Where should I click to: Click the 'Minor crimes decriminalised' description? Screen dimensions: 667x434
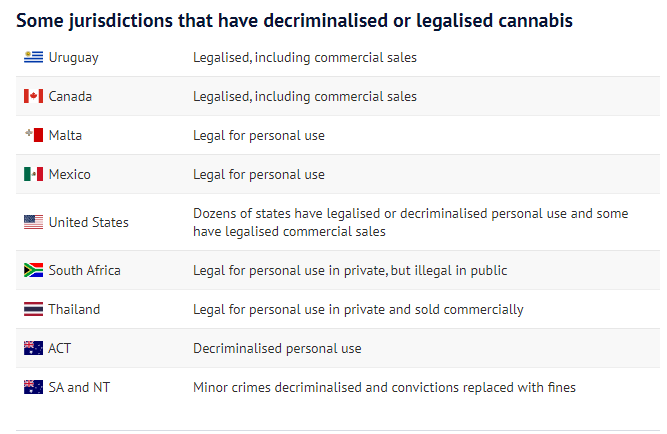click(384, 388)
